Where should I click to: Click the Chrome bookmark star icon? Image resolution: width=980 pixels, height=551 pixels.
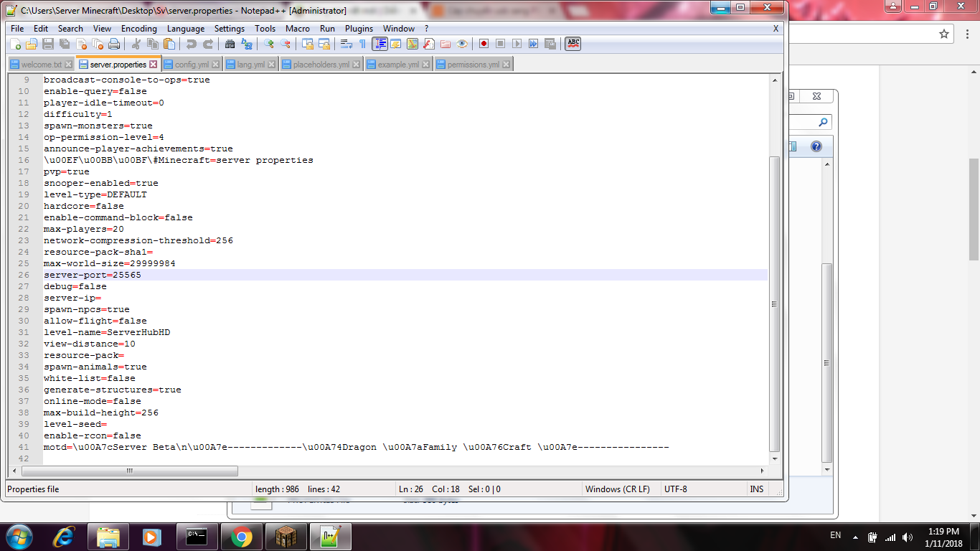[944, 34]
